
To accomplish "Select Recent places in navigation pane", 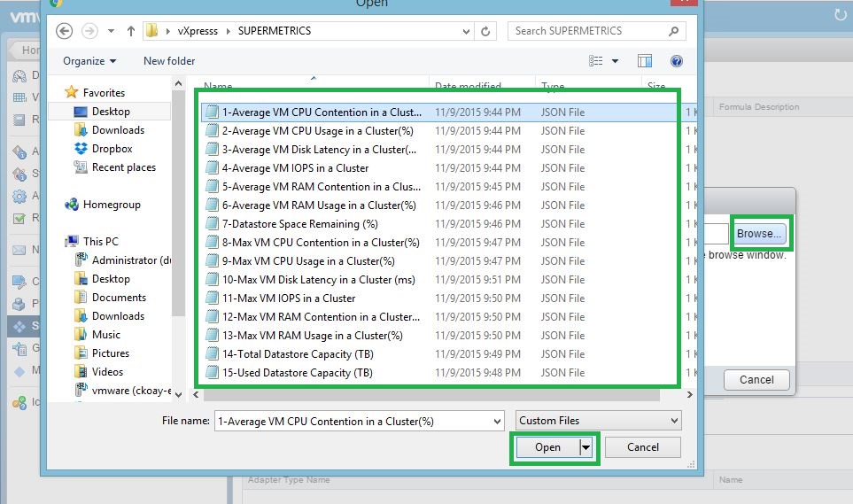I will coord(123,167).
